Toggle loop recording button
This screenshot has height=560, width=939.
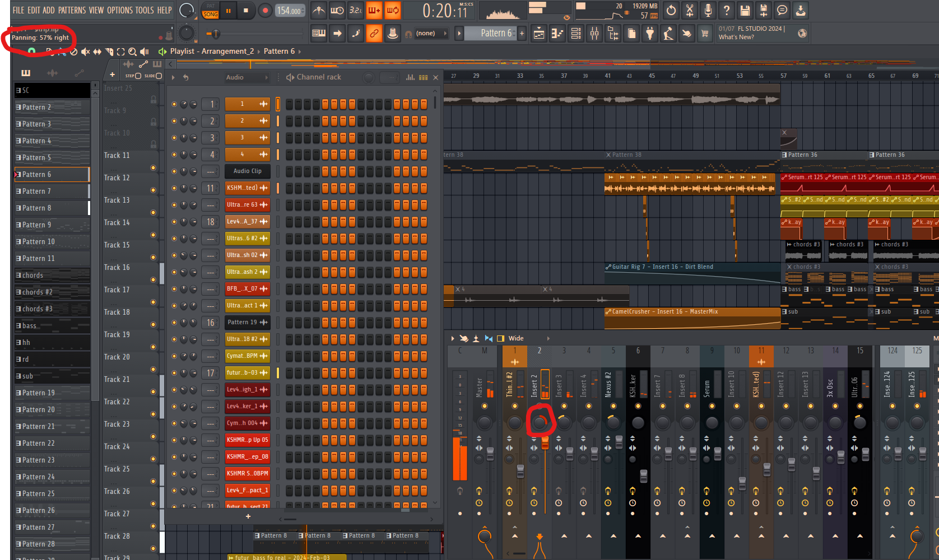pyautogui.click(x=393, y=10)
